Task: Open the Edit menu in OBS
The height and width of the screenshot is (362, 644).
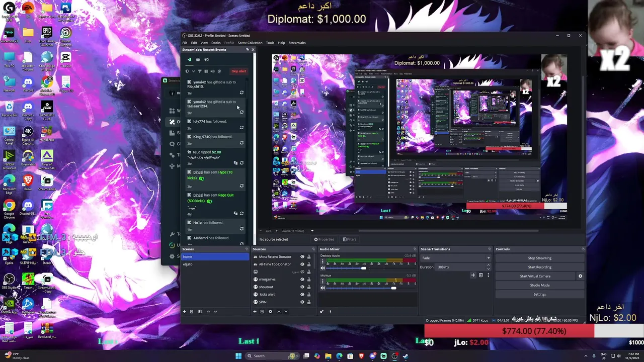Action: click(194, 43)
